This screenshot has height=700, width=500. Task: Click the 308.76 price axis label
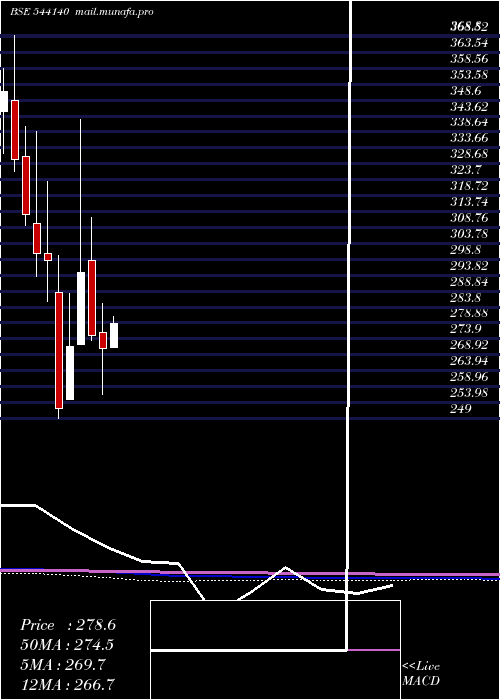469,218
